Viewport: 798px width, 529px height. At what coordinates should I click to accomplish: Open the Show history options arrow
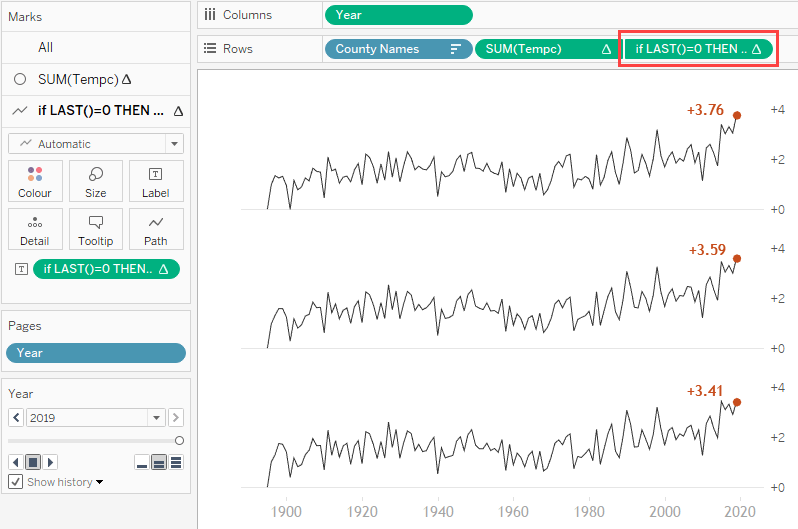pos(99,483)
